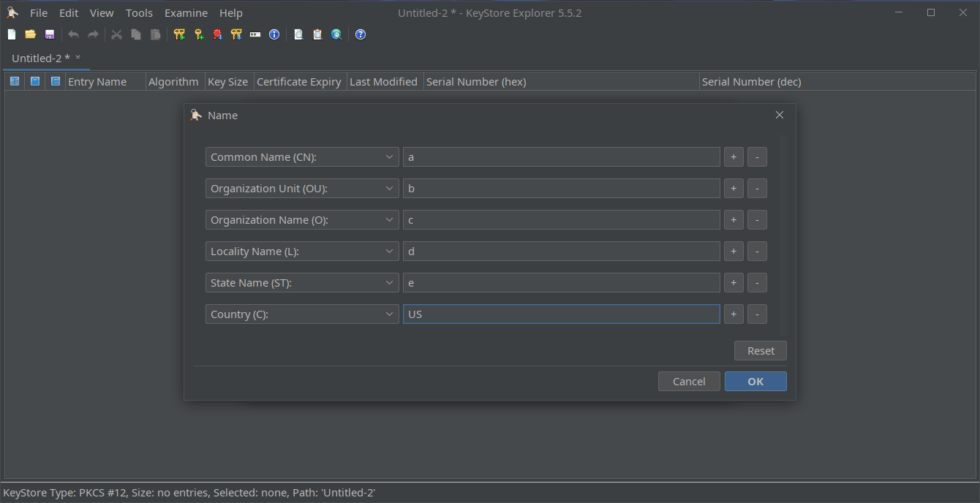Open the Tools menu

coord(139,13)
